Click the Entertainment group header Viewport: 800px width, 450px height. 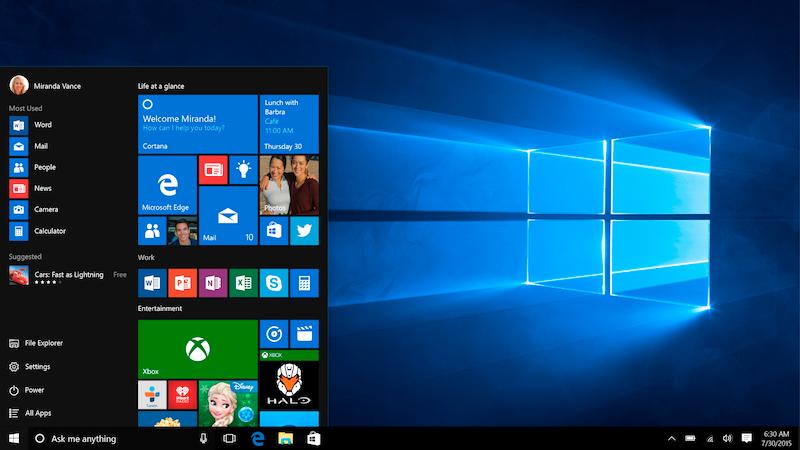[160, 309]
